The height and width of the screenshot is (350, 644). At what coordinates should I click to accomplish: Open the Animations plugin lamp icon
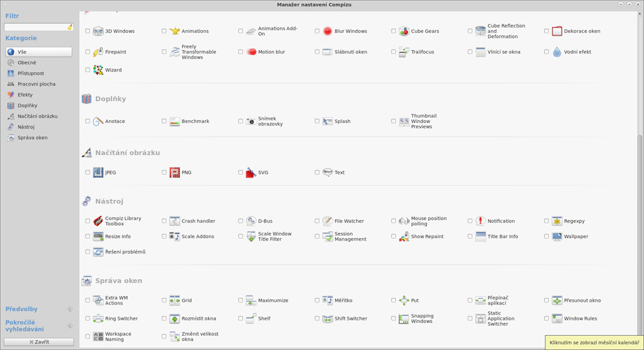tap(175, 31)
